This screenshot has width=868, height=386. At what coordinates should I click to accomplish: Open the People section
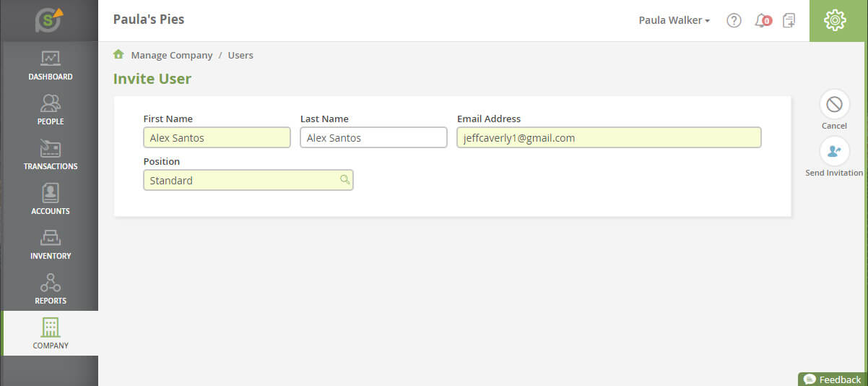click(x=51, y=109)
